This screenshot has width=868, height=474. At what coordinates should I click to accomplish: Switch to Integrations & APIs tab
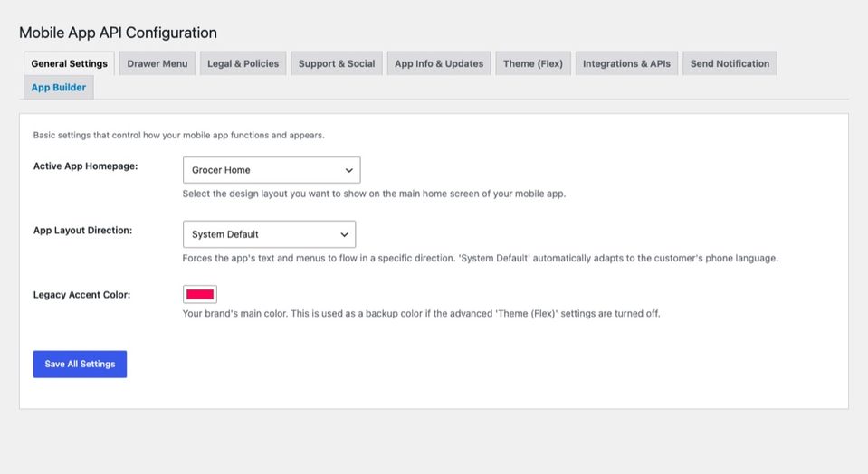pyautogui.click(x=626, y=63)
